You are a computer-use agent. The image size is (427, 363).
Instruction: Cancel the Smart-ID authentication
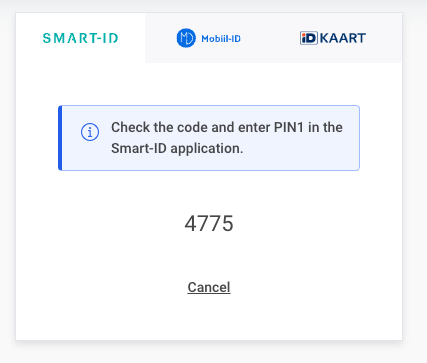(x=209, y=287)
